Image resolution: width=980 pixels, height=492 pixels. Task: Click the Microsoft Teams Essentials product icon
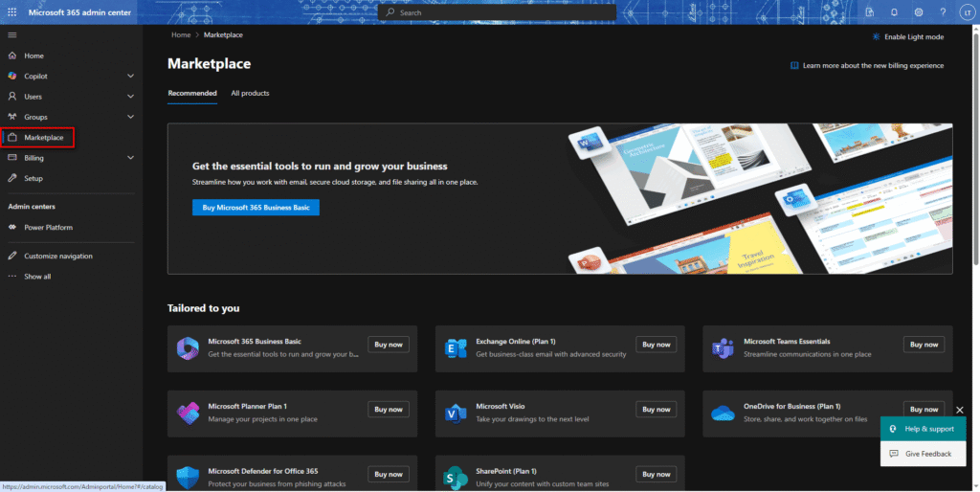tap(722, 348)
